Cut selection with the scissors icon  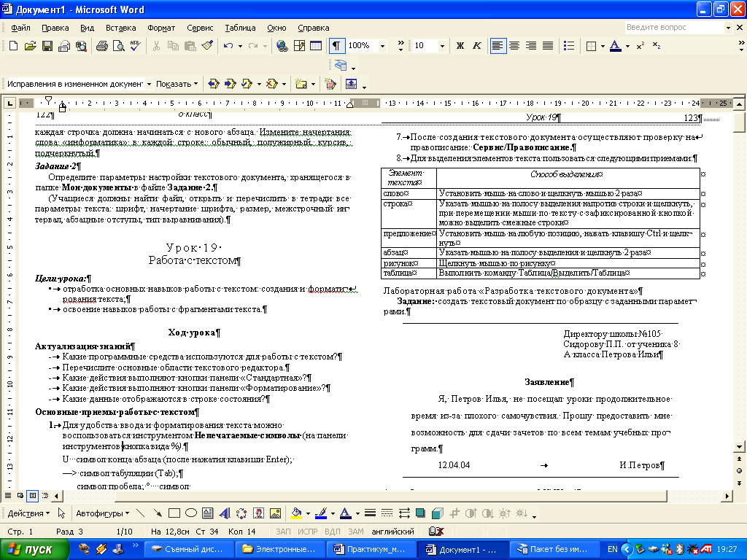[x=156, y=46]
